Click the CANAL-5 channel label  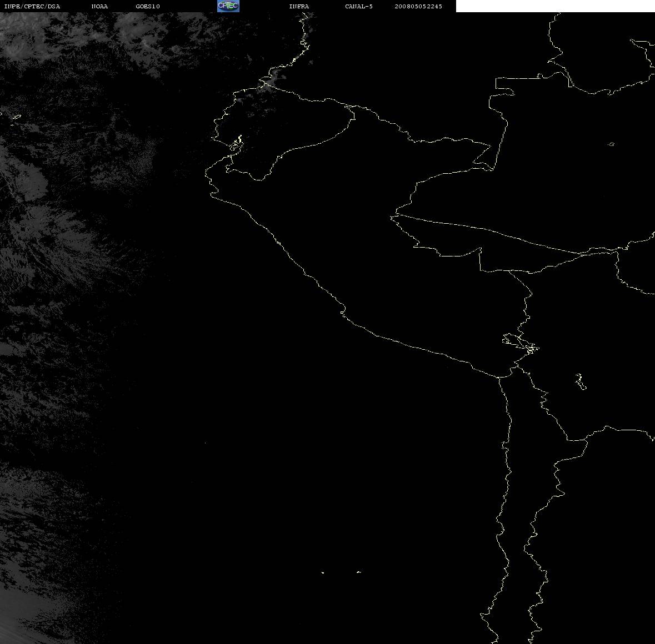(359, 6)
